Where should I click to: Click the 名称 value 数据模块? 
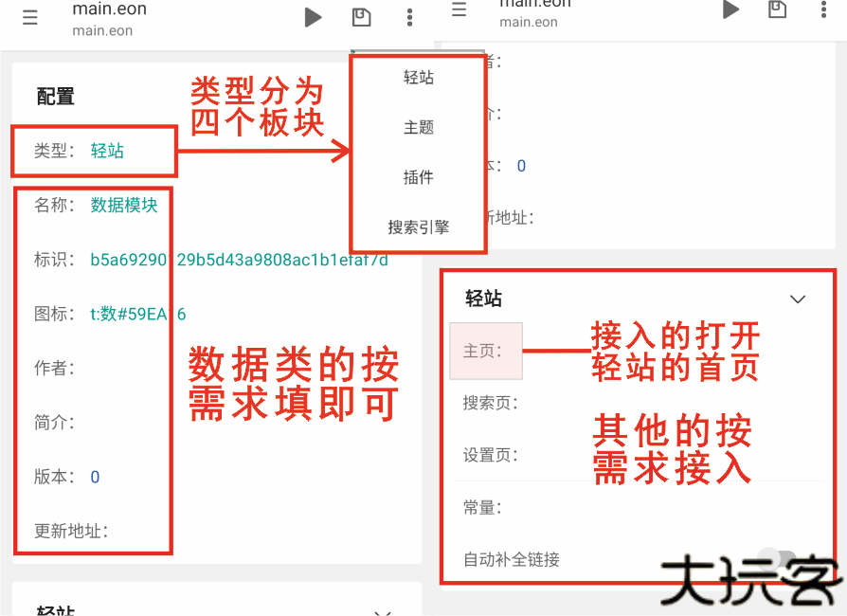pos(124,205)
